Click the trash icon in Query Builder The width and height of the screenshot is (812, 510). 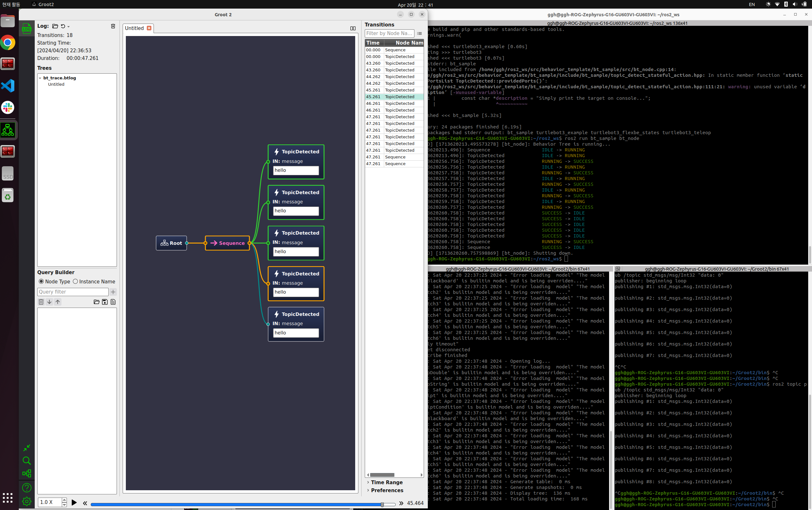[x=41, y=302]
